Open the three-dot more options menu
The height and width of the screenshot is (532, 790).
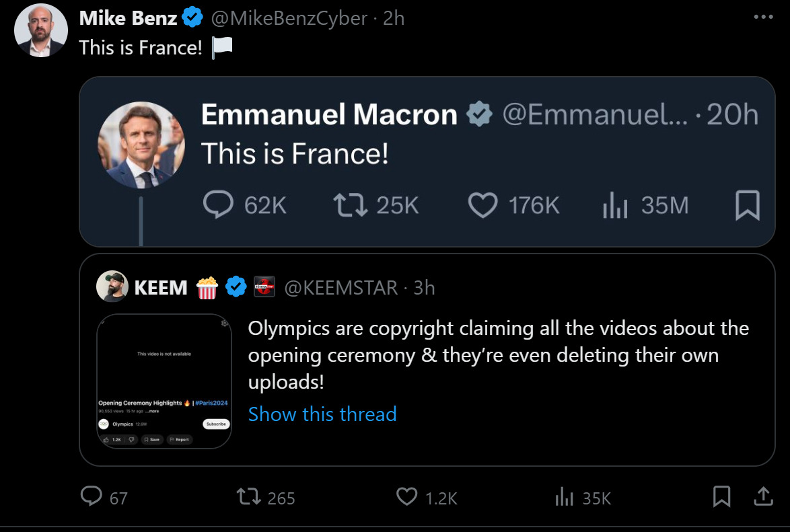763,17
